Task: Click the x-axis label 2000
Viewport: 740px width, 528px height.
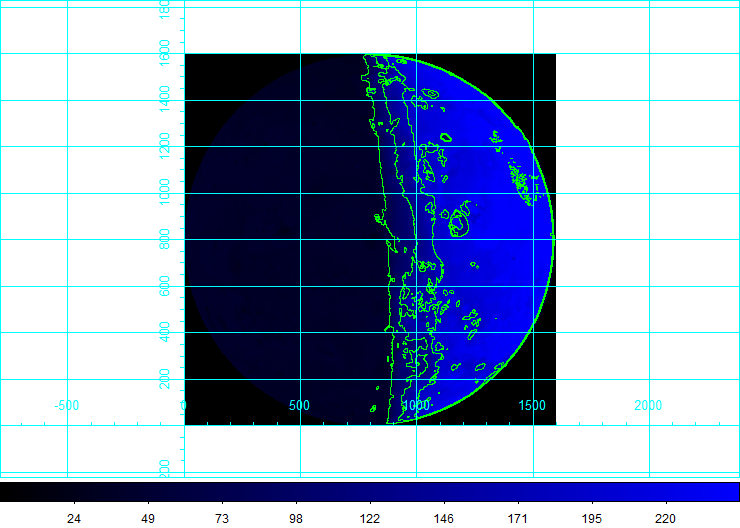Action: coord(648,405)
